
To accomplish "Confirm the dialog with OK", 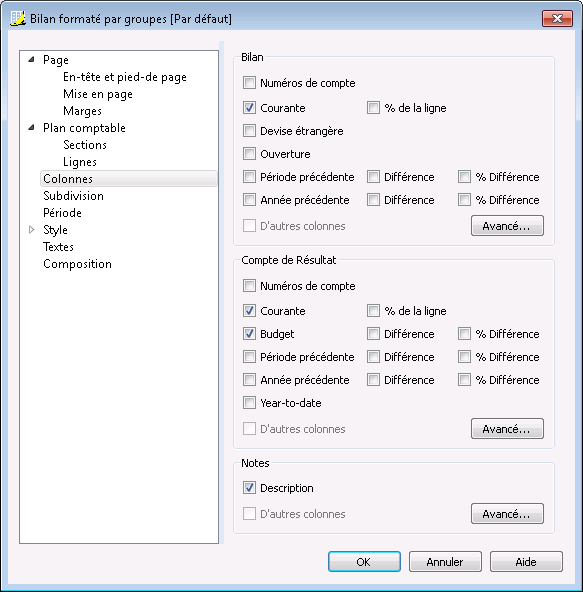I will coord(364,561).
